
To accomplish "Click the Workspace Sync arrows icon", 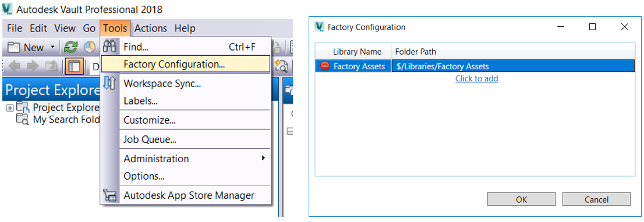I will pos(109,83).
